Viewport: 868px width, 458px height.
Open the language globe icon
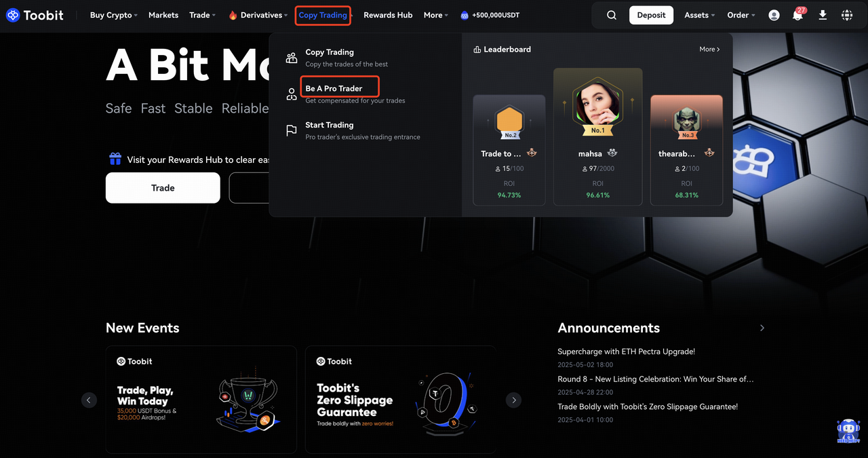[846, 15]
